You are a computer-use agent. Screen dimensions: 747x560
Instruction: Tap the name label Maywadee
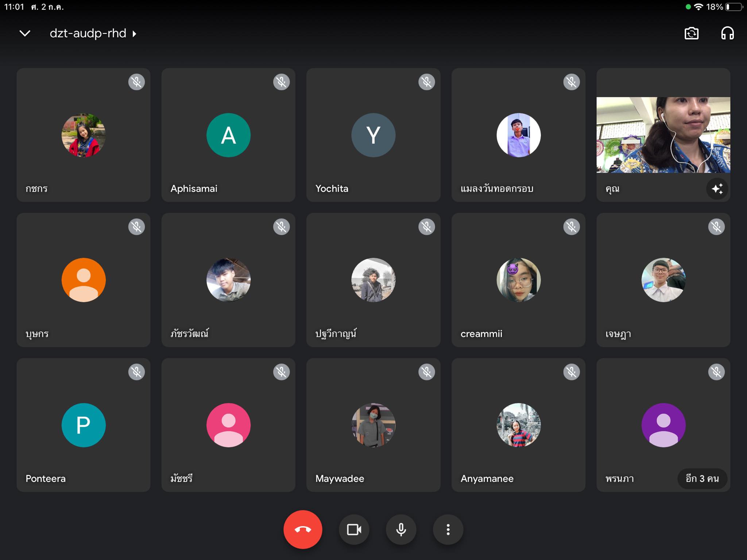tap(340, 479)
